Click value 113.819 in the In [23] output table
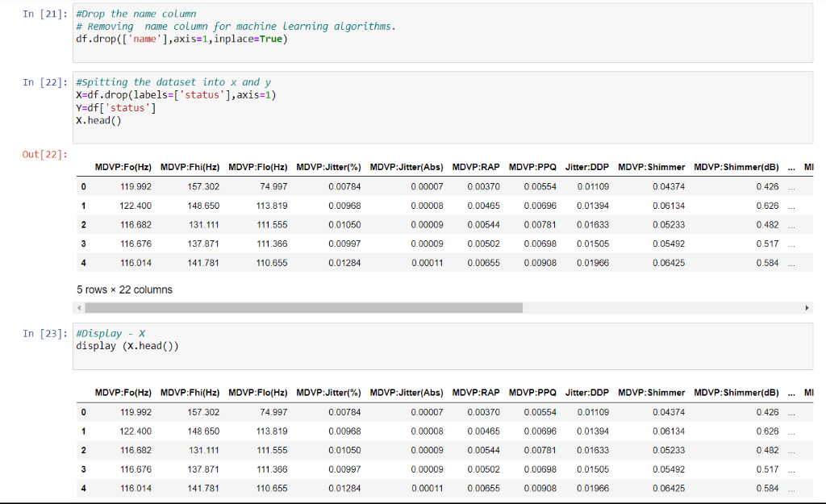 coord(272,431)
